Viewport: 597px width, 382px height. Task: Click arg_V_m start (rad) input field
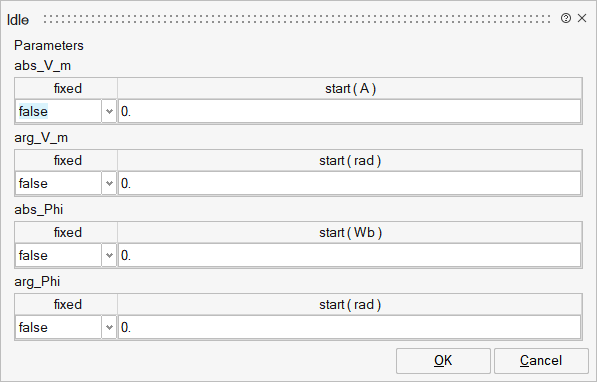350,183
